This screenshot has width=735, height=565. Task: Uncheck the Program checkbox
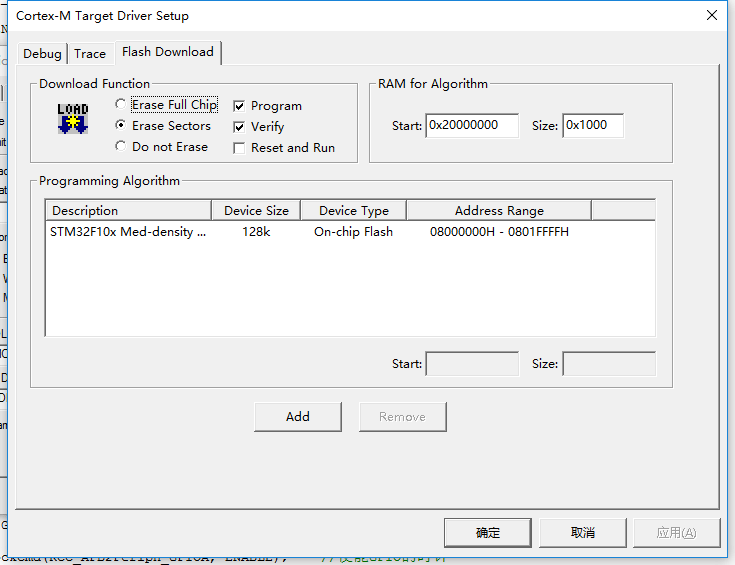pyautogui.click(x=239, y=106)
